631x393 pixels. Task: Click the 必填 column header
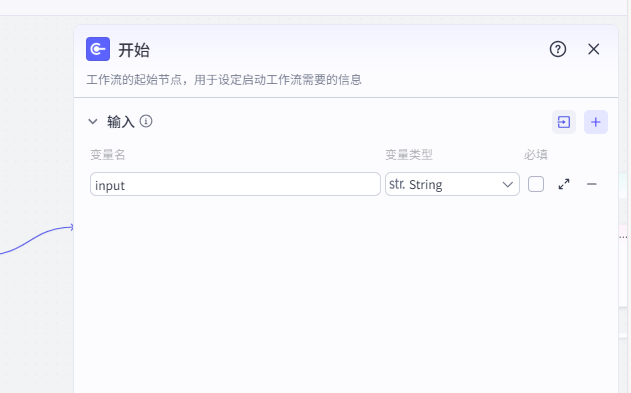pyautogui.click(x=536, y=154)
